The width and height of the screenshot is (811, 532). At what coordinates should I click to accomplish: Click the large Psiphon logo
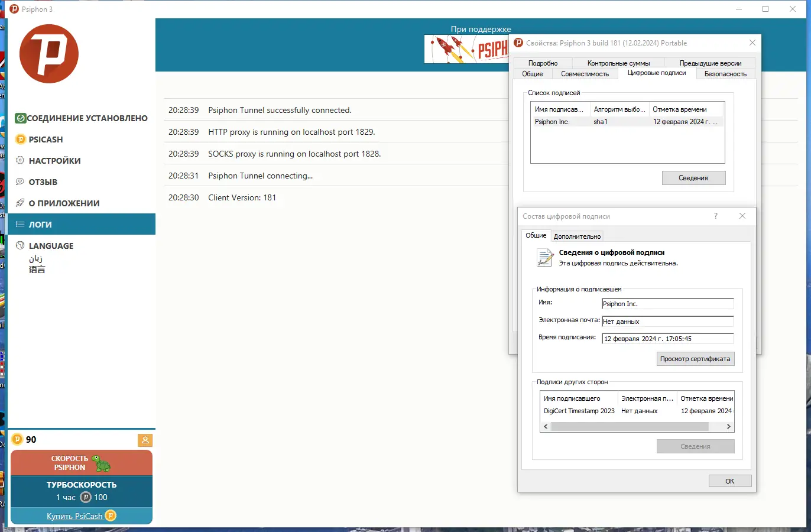click(x=49, y=54)
